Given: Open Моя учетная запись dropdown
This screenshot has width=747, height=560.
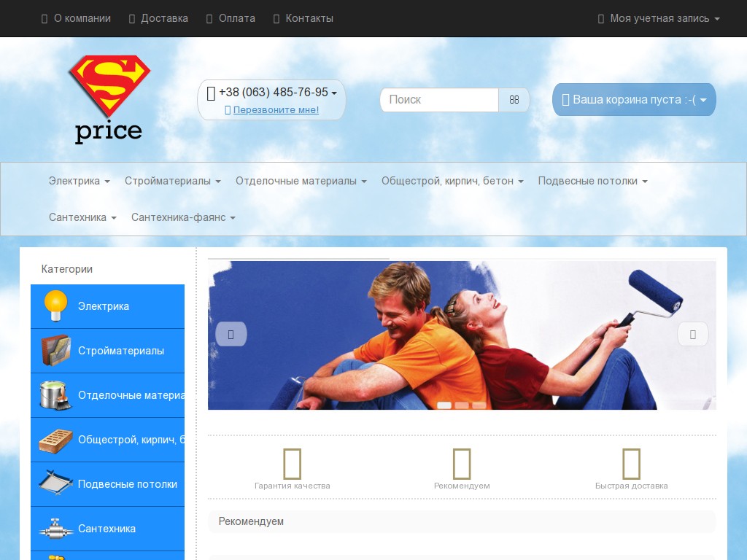Looking at the screenshot, I should tap(659, 18).
